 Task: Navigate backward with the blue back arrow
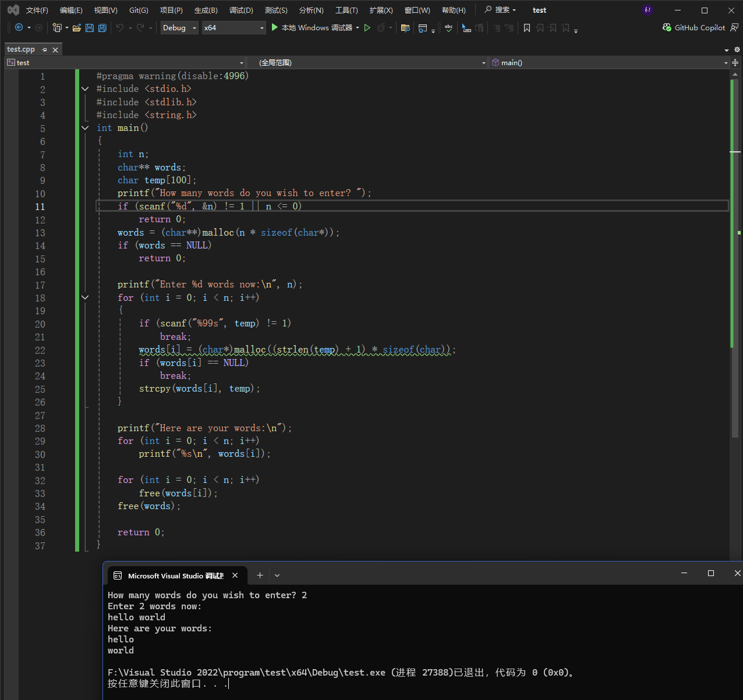[x=19, y=27]
